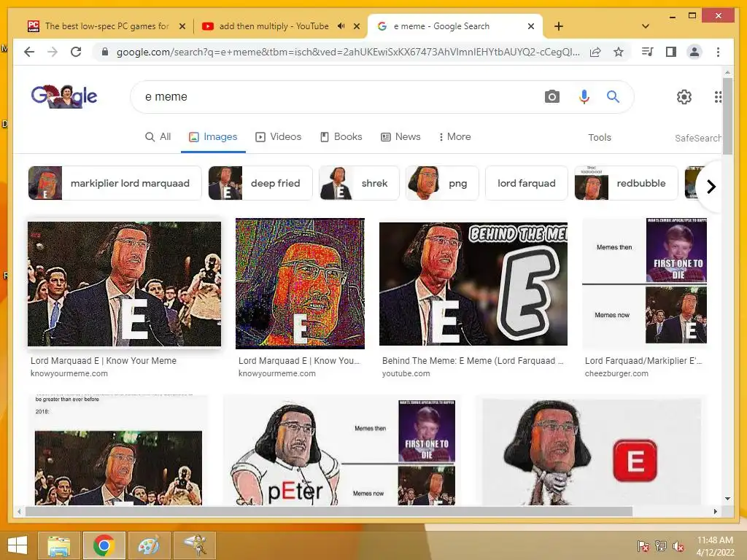Click the scrollbar down arrow
The image size is (747, 560).
point(727,499)
